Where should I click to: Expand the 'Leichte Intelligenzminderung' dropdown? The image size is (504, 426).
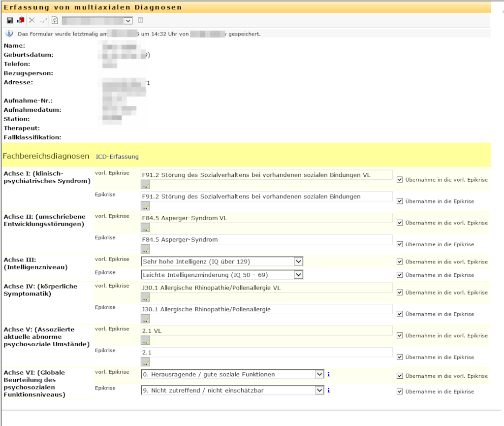(298, 275)
